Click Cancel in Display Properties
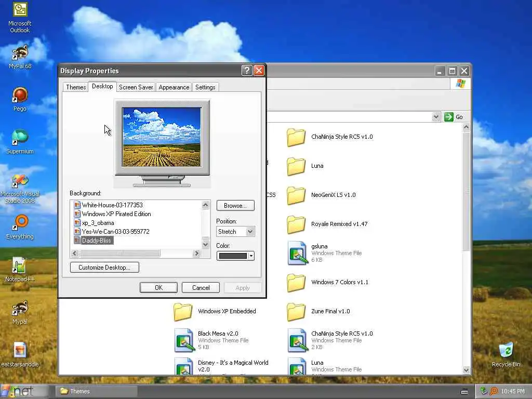Screen dimensions: 532x399 pyautogui.click(x=201, y=288)
